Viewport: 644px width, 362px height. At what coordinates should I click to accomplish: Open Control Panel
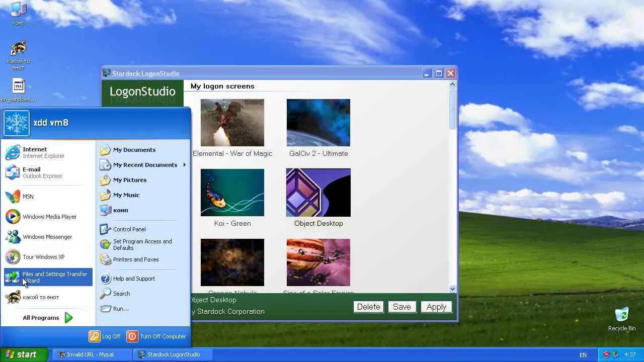[143, 229]
